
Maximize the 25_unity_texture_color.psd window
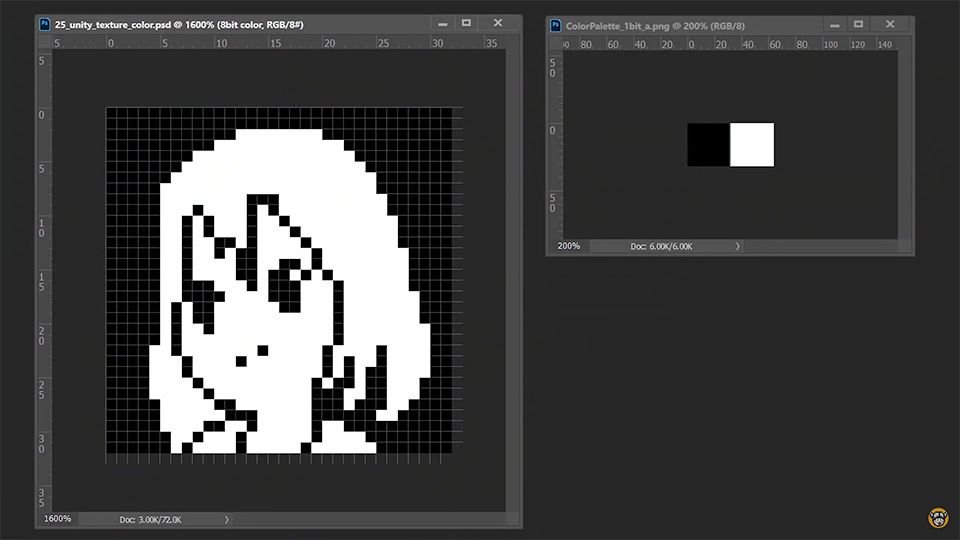click(x=467, y=22)
